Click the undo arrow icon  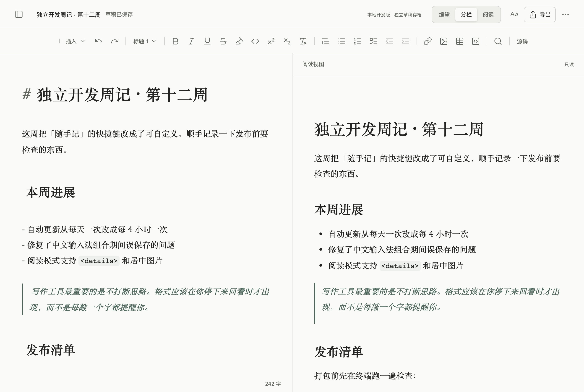99,41
